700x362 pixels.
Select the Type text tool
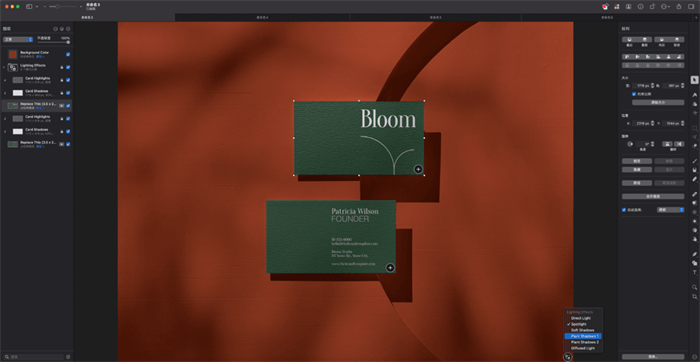pos(695,272)
